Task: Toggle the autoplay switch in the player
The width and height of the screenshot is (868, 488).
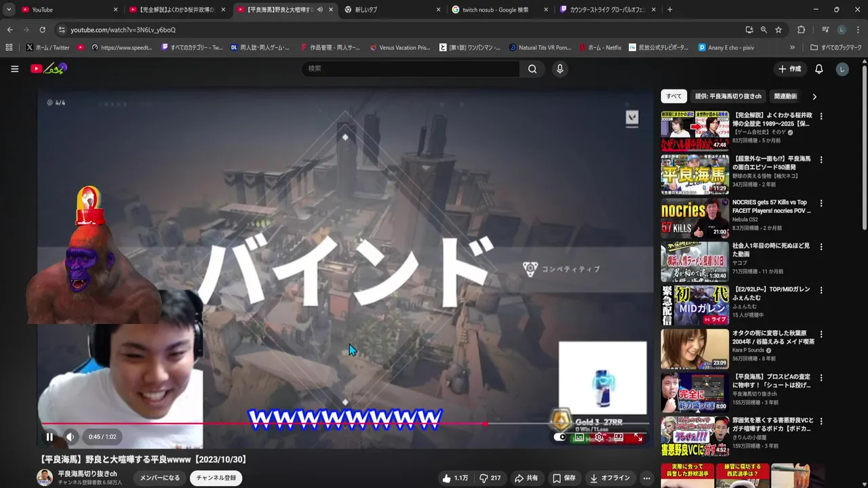Action: coord(560,437)
